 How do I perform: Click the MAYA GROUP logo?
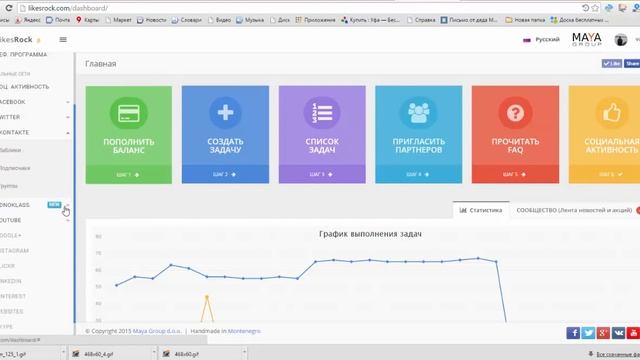pyautogui.click(x=587, y=40)
